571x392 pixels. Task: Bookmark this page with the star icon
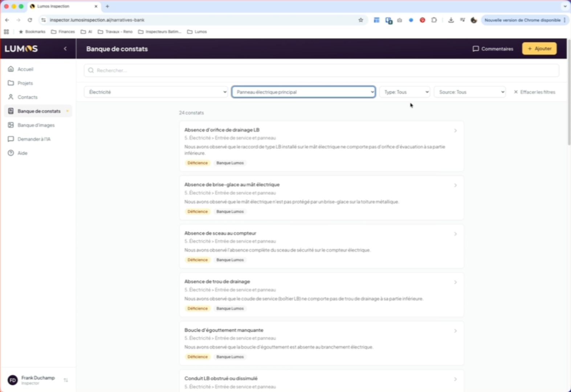(x=360, y=20)
